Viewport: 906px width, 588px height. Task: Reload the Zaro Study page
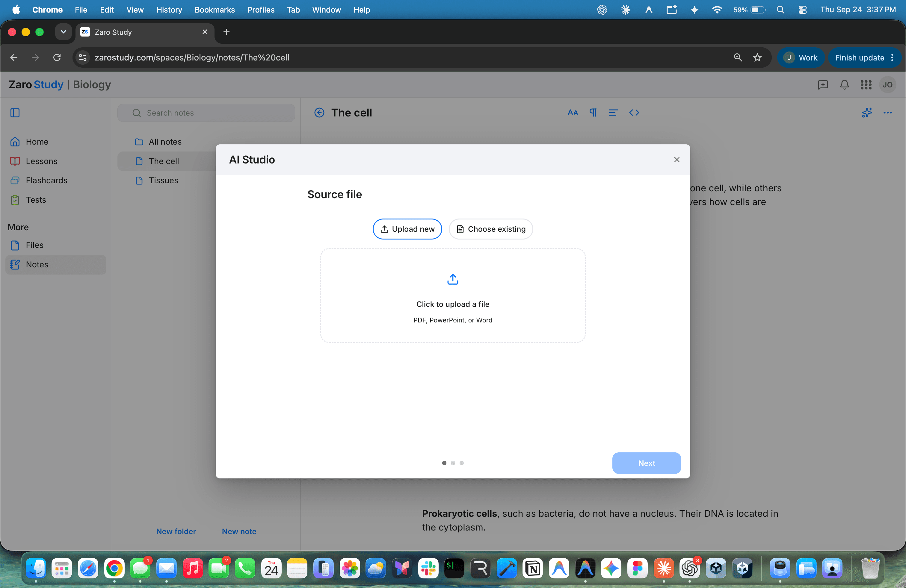coord(57,57)
